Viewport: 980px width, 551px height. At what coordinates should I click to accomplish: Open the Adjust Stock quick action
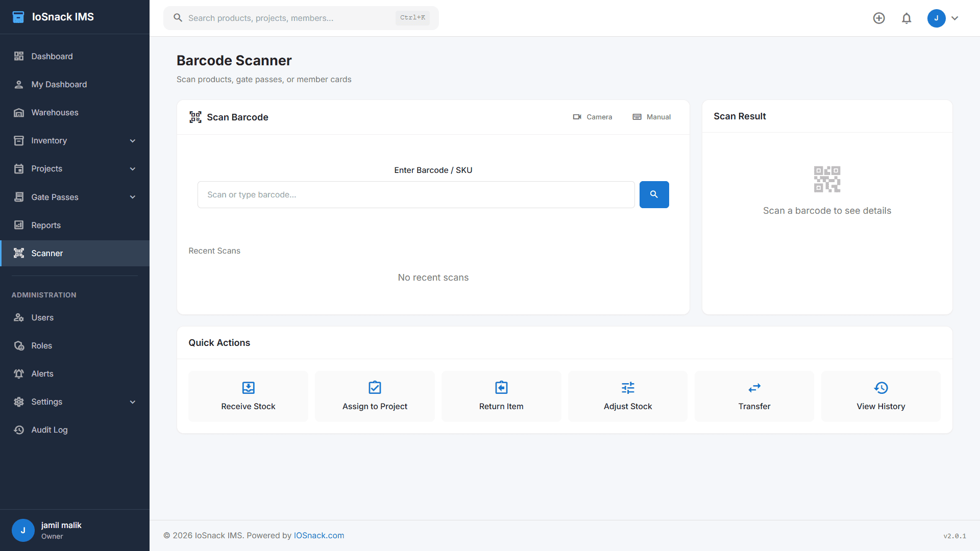628,396
